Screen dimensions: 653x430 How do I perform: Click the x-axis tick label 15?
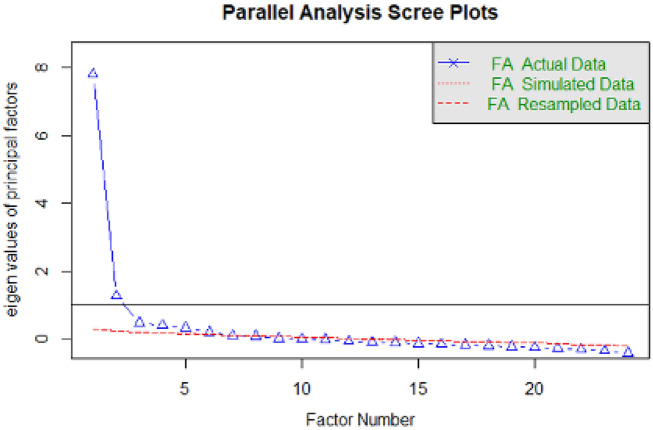418,388
